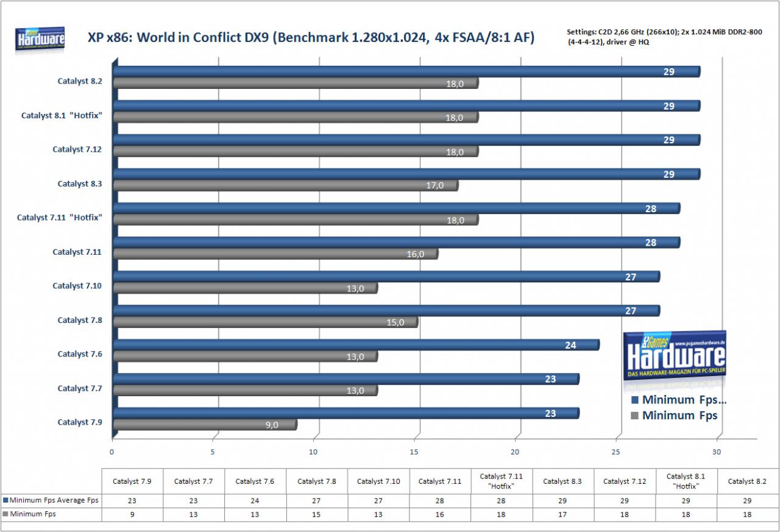Screen dimensions: 780x532
Task: Click the Average Fps cell '27' under Catalyst 7.8
Action: click(x=317, y=500)
